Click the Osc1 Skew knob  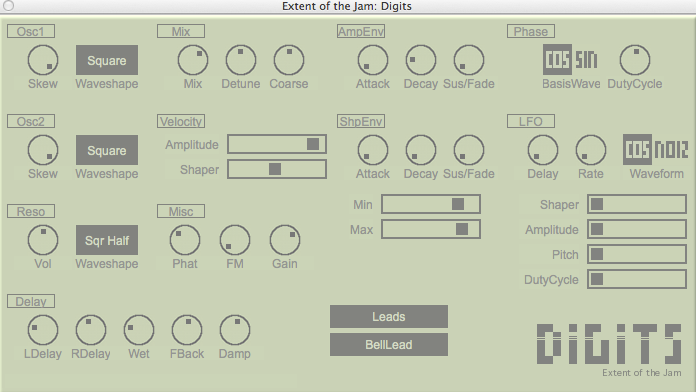(43, 60)
